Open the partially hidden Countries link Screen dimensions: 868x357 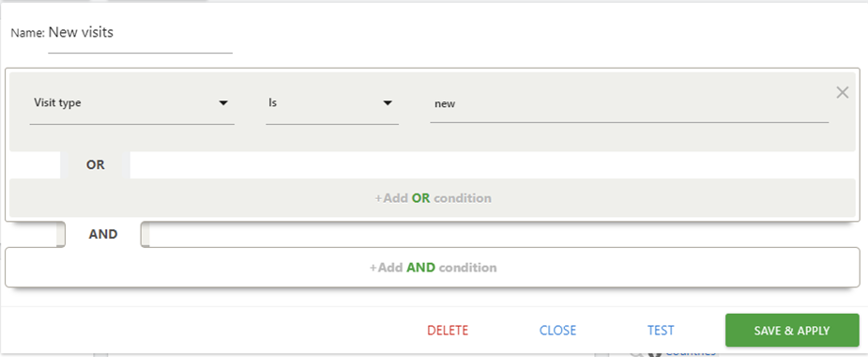(x=689, y=352)
